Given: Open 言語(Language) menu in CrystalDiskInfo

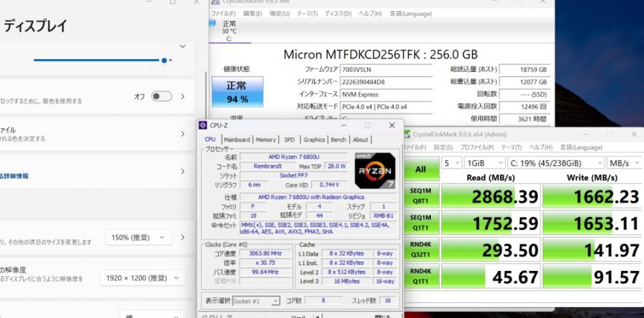Looking at the screenshot, I should click(x=410, y=14).
